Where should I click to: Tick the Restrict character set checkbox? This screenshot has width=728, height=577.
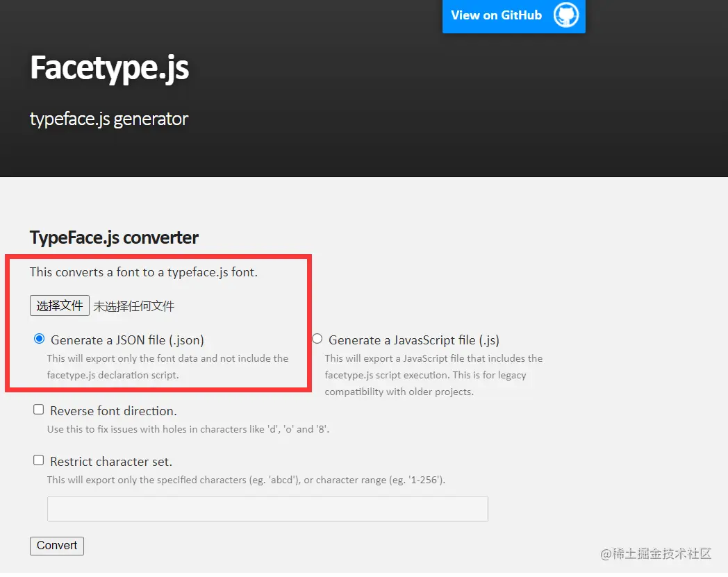pos(39,460)
